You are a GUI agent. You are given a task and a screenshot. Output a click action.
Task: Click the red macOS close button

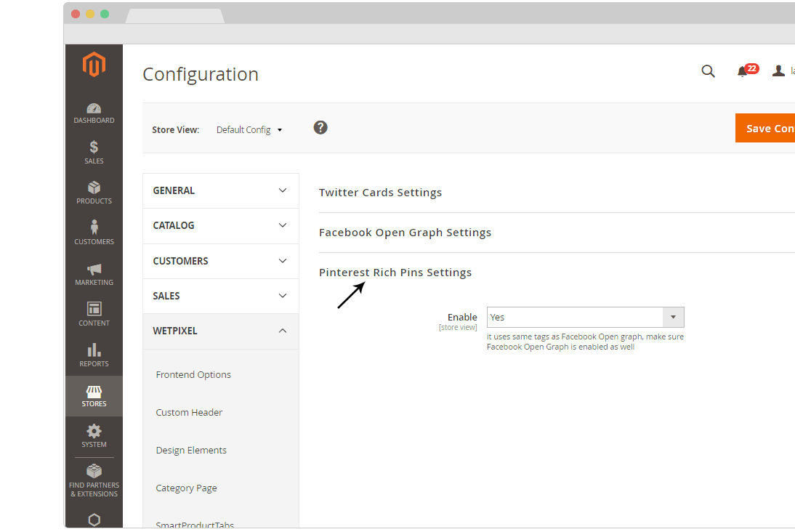(76, 15)
